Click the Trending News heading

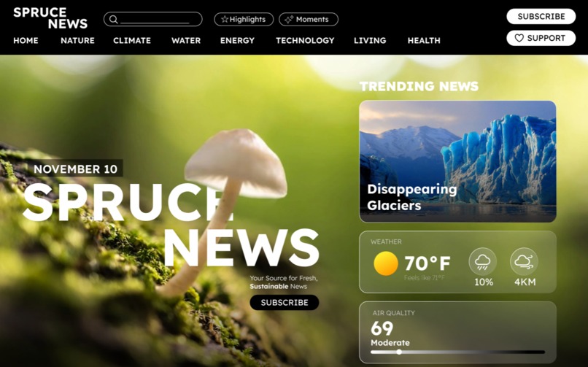click(419, 86)
